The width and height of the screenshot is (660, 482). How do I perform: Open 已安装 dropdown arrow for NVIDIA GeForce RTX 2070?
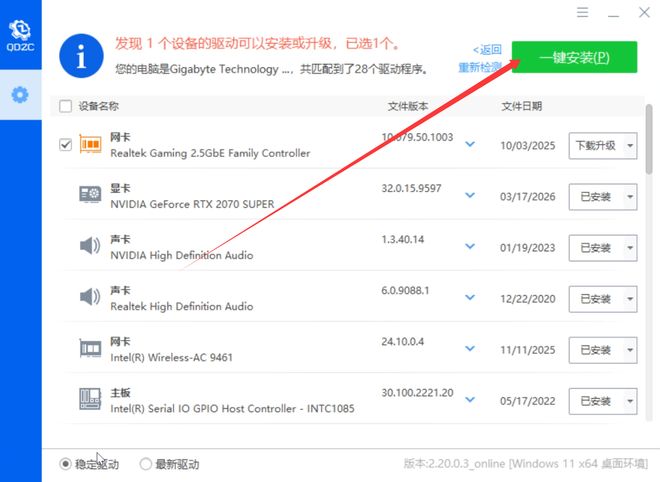tap(630, 197)
